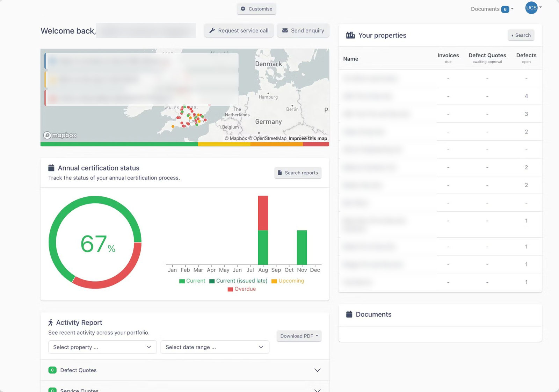This screenshot has width=559, height=392.
Task: Toggle the Overdue legend entry
Action: click(x=242, y=289)
